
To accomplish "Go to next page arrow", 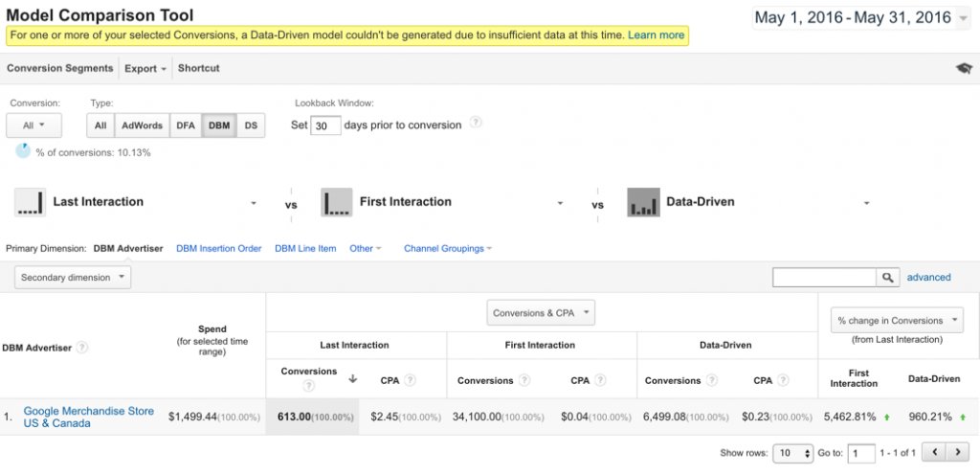I will click(957, 452).
